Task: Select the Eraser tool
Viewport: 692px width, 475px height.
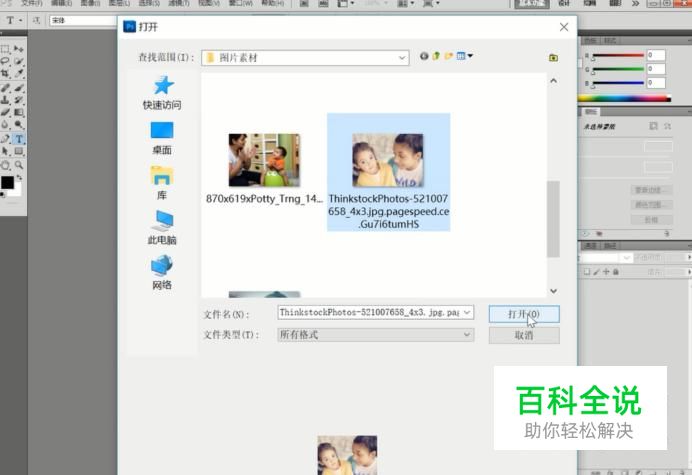Action: click(5, 113)
